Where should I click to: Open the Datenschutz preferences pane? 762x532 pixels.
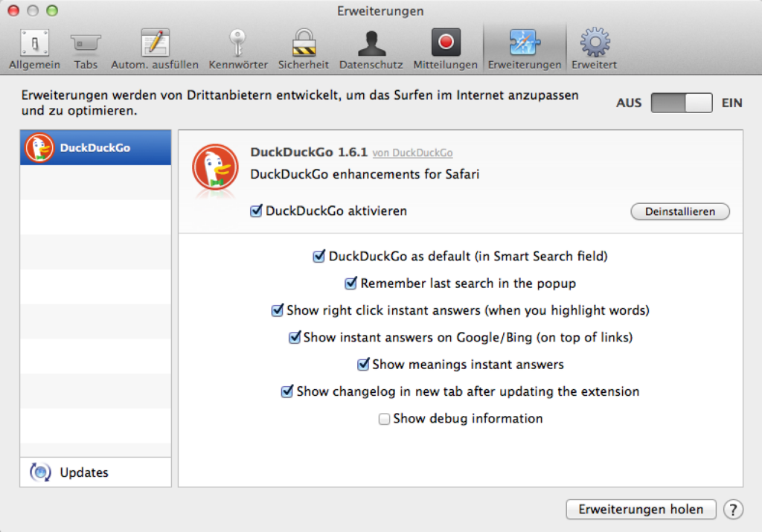coord(371,49)
